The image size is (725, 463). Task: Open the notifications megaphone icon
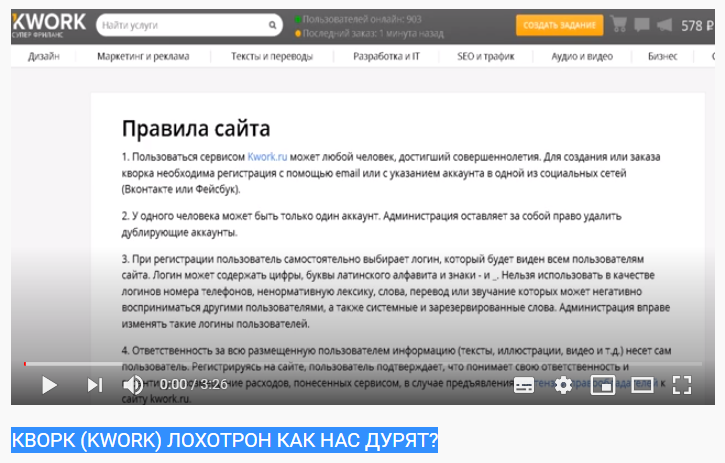[664, 25]
